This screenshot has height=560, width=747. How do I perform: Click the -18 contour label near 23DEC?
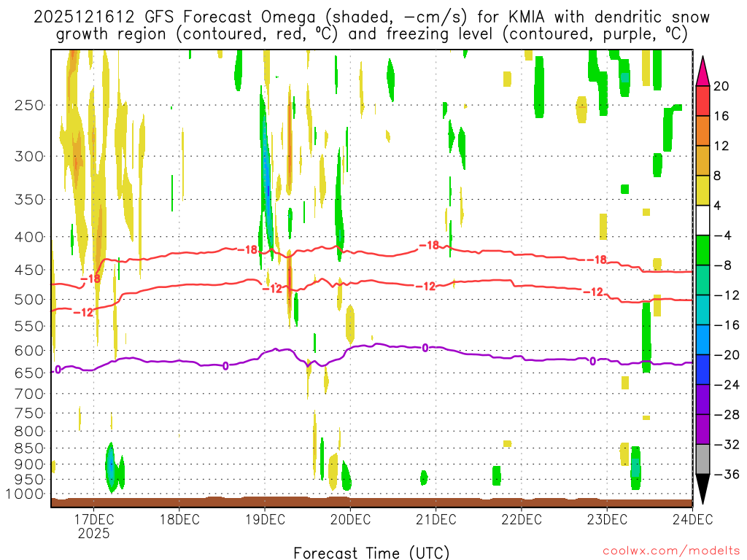[x=597, y=260]
